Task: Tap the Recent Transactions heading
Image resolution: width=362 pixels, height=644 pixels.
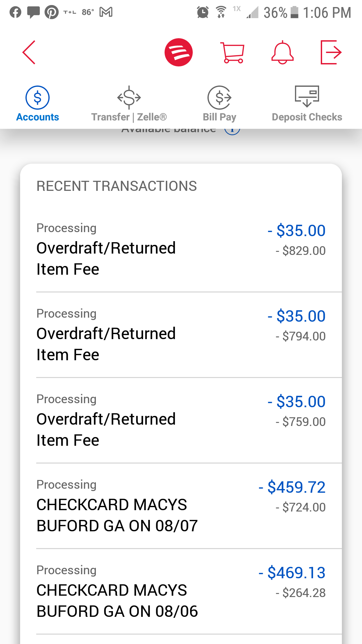Action: point(117,186)
